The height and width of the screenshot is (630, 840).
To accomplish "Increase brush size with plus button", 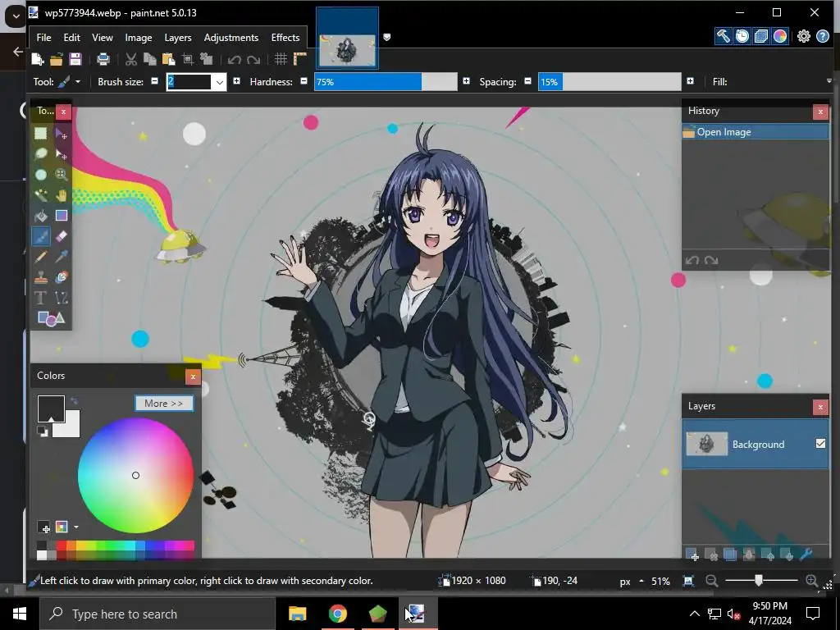I will pyautogui.click(x=236, y=81).
